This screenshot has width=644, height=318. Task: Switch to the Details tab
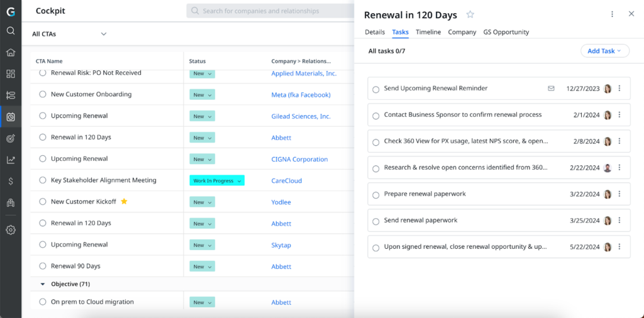pyautogui.click(x=375, y=32)
